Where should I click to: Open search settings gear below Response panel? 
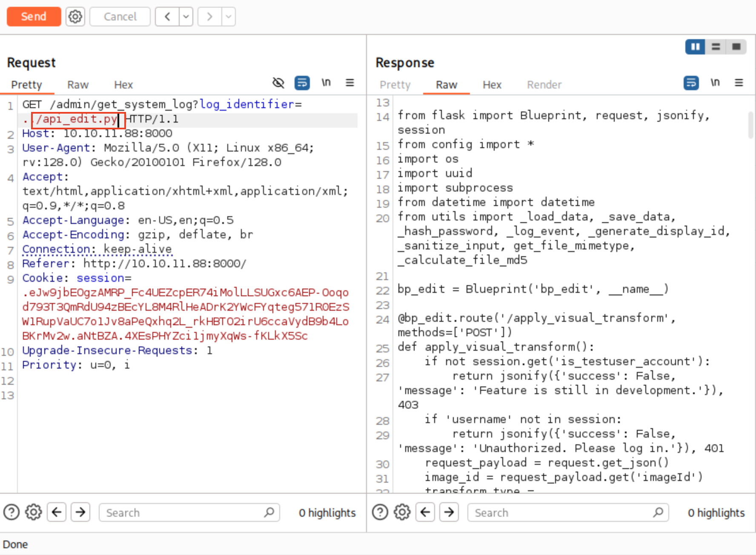coord(402,512)
